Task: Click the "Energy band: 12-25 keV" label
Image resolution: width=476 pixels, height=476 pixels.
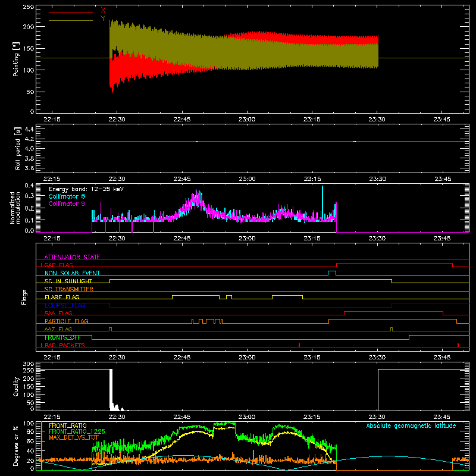Action: [86, 189]
